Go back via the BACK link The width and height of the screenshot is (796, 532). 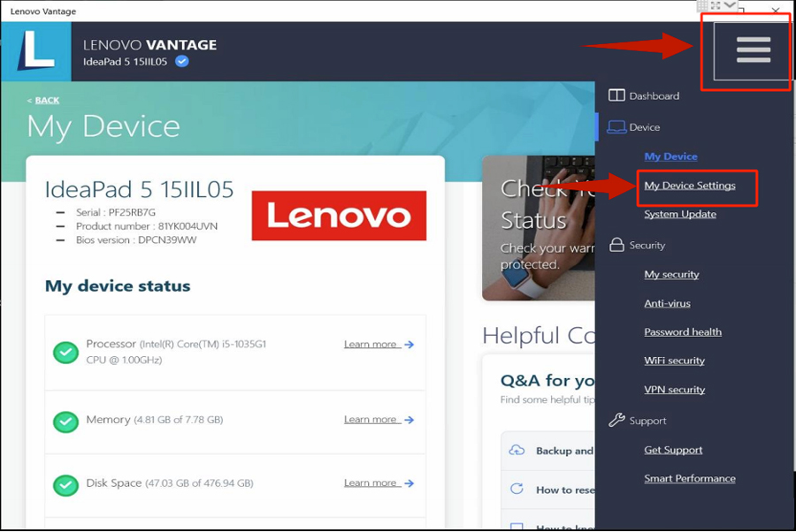(47, 101)
